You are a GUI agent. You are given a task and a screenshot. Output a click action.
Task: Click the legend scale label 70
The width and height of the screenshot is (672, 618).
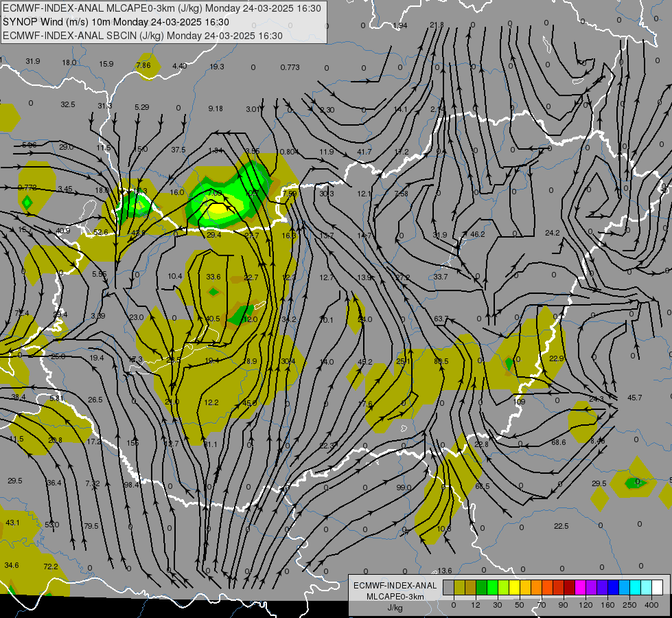[x=542, y=605]
